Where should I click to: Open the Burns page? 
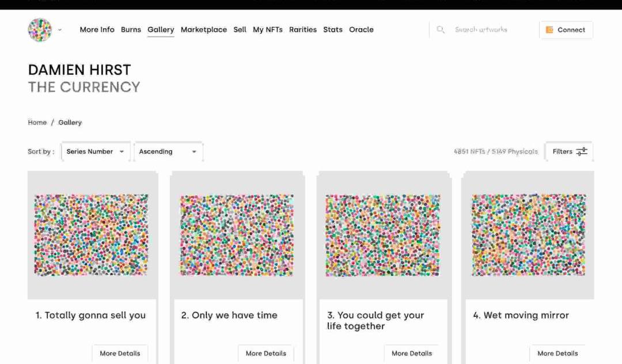[131, 30]
